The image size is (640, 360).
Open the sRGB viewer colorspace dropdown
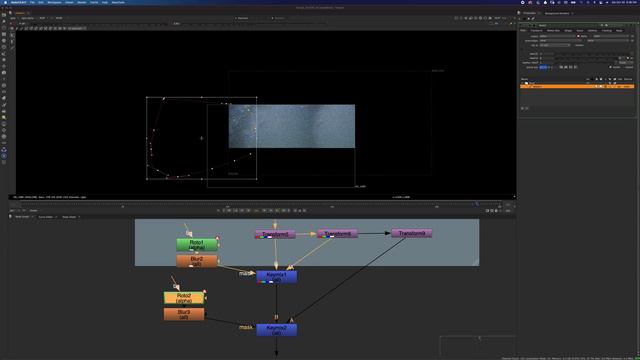[x=60, y=18]
